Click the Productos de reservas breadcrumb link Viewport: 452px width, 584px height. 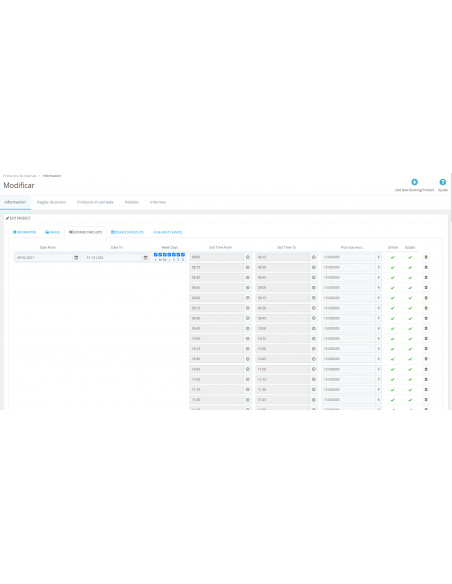(20, 176)
